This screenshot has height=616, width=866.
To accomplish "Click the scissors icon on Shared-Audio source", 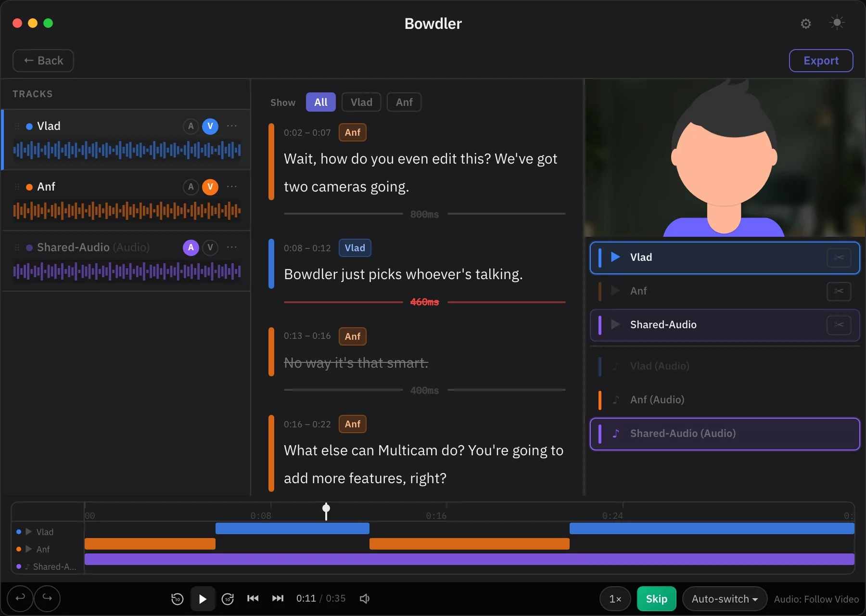I will coord(839,325).
